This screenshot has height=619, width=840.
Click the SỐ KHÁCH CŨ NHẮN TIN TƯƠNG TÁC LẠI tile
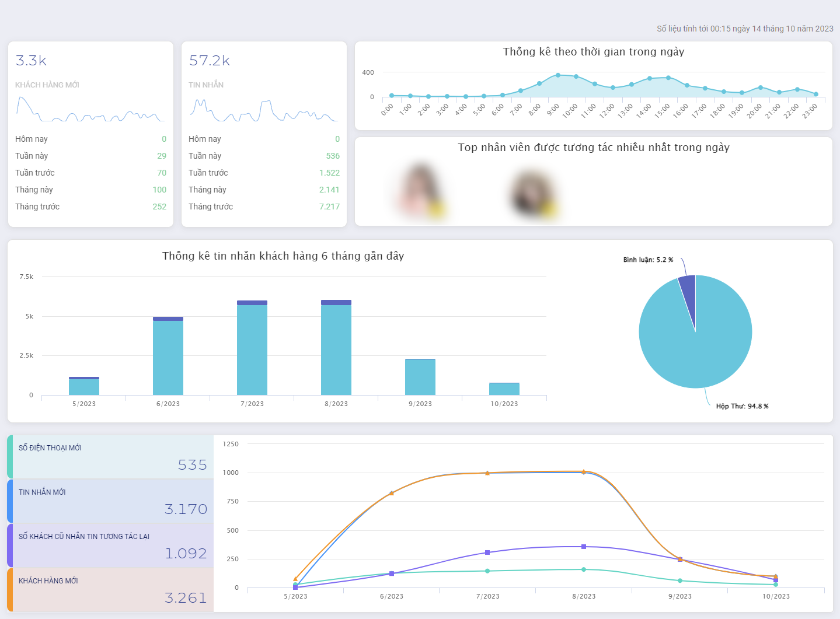110,545
